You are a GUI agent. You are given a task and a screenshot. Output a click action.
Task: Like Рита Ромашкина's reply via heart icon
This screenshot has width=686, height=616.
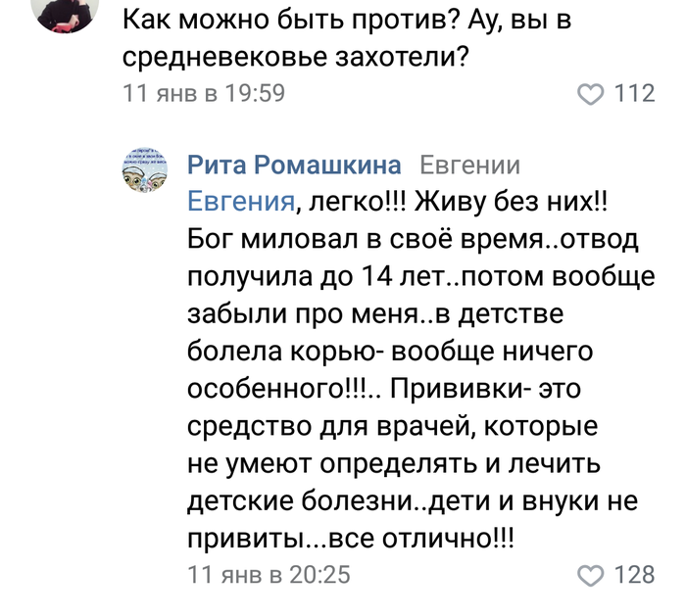tap(590, 574)
